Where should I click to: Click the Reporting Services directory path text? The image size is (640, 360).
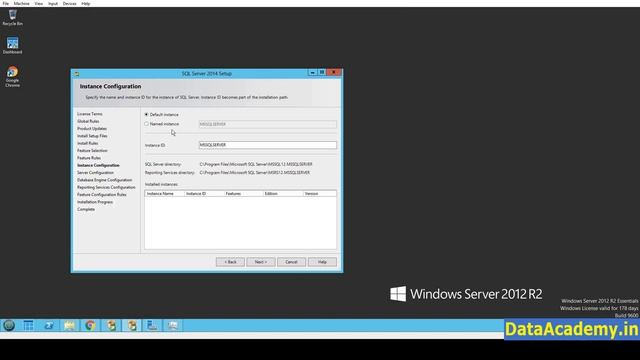pos(255,173)
